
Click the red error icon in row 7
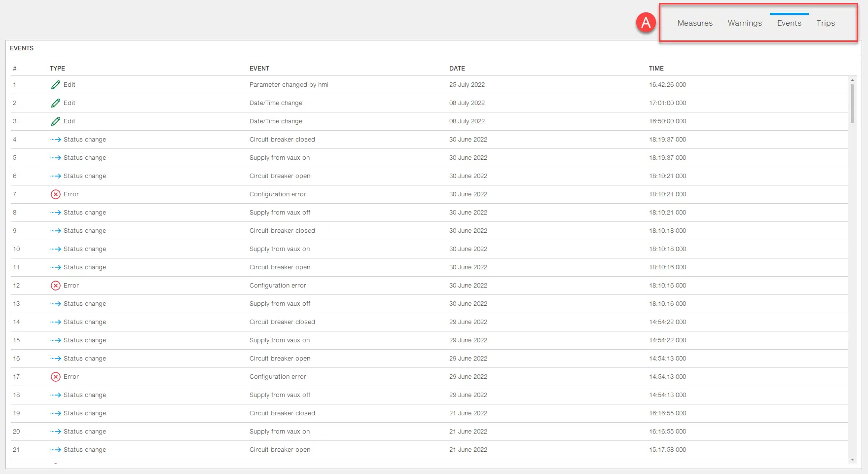56,194
